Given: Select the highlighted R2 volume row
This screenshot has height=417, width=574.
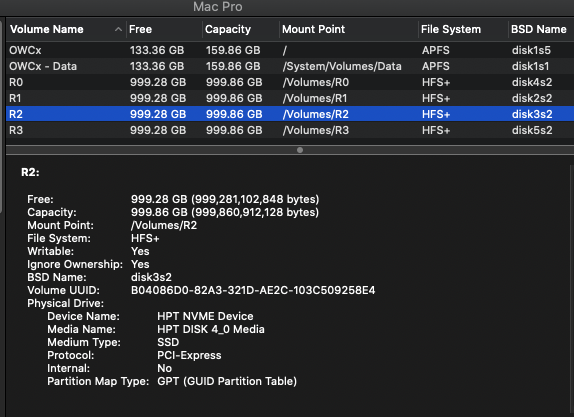Looking at the screenshot, I should tap(290, 114).
